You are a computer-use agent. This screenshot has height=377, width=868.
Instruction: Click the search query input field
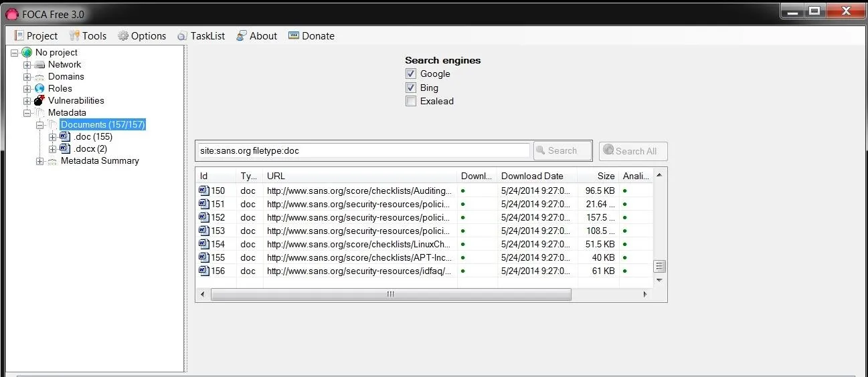(364, 150)
